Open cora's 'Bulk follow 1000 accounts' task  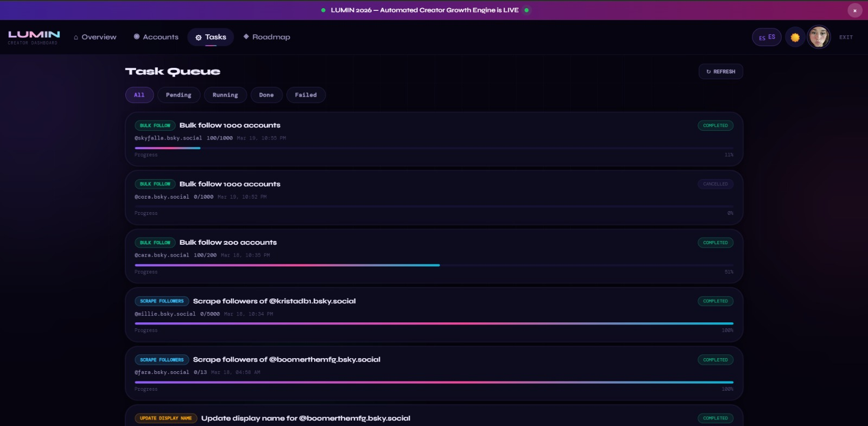point(230,184)
